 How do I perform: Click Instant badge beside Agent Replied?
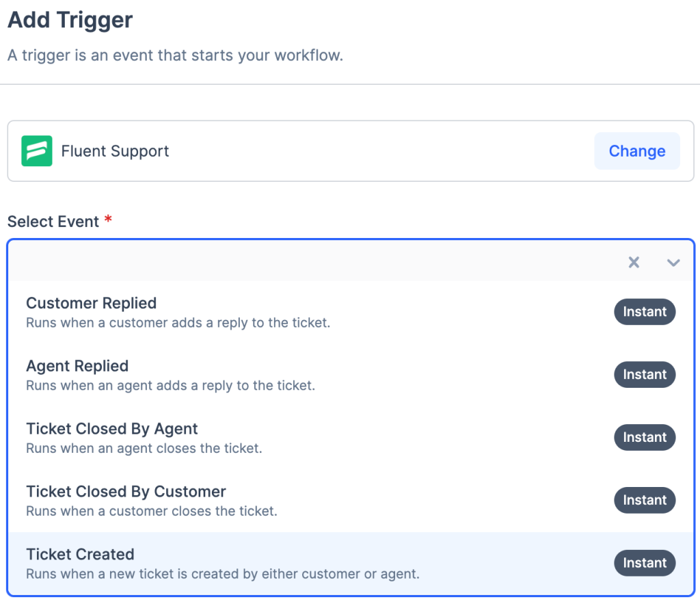pyautogui.click(x=644, y=375)
